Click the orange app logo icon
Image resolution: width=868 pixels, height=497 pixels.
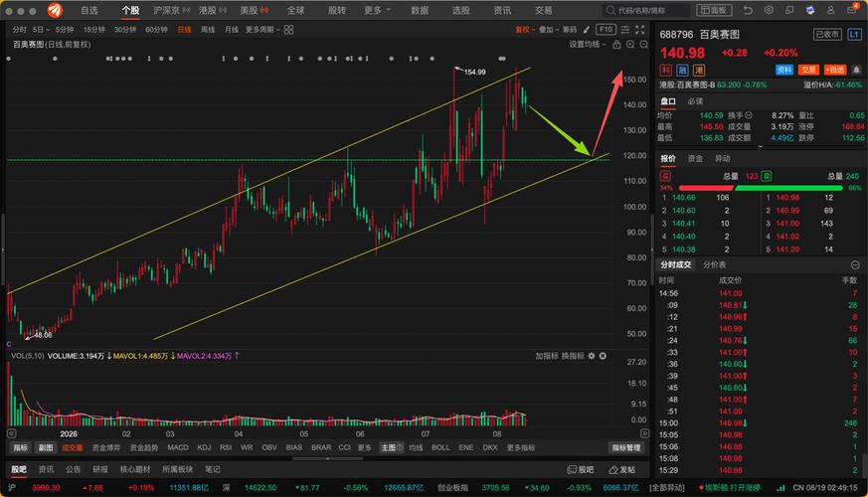[55, 10]
